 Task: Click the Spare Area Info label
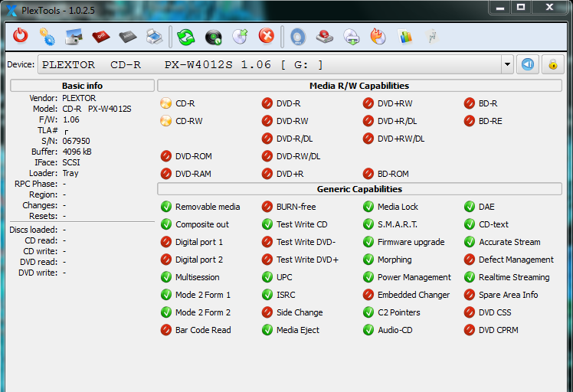pyautogui.click(x=509, y=295)
